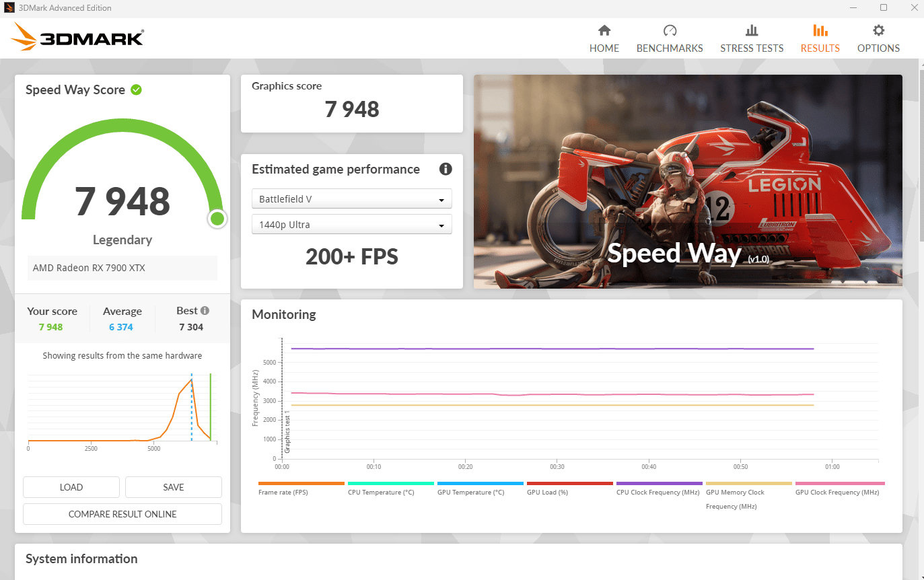
Task: Click the SAVE button
Action: pos(174,487)
